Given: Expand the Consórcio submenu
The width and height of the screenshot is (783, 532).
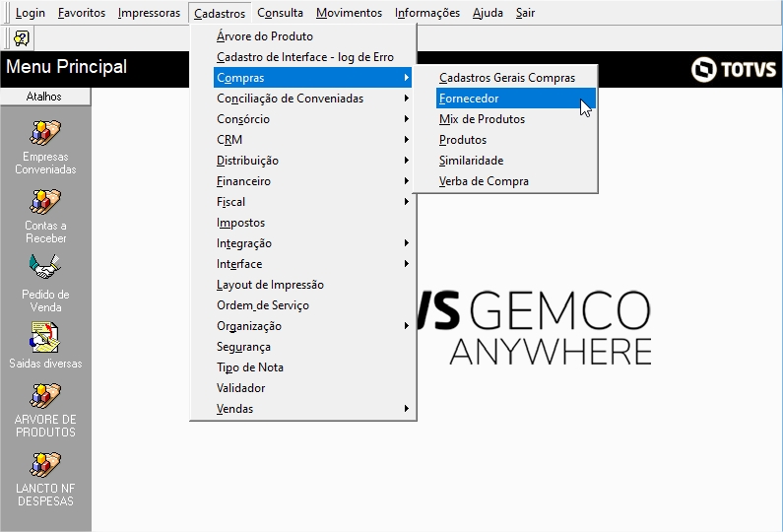Looking at the screenshot, I should click(x=312, y=119).
